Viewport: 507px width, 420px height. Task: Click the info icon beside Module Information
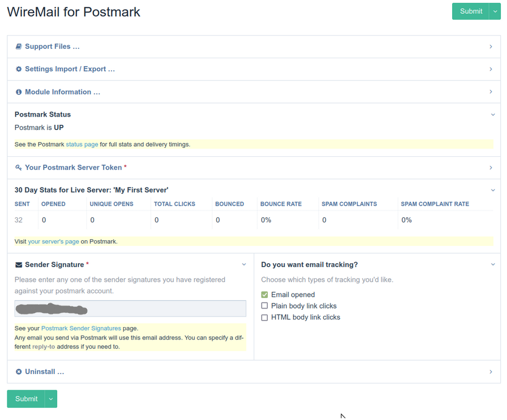18,92
